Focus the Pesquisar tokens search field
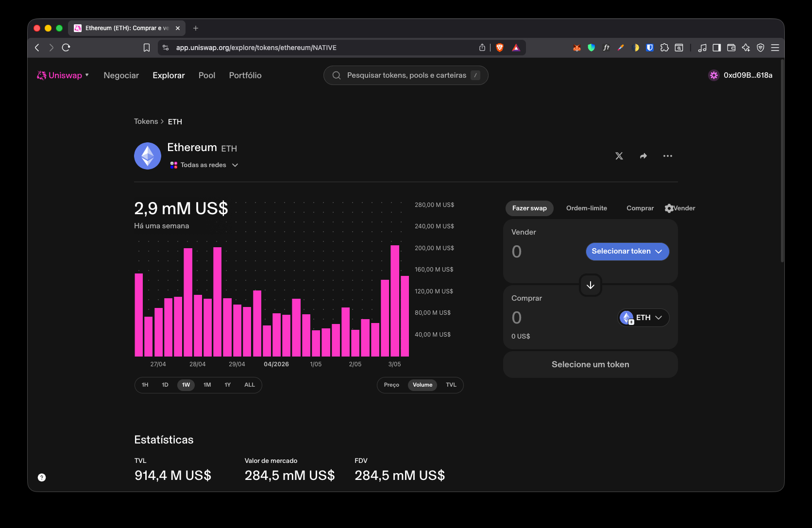Image resolution: width=812 pixels, height=528 pixels. pyautogui.click(x=406, y=75)
